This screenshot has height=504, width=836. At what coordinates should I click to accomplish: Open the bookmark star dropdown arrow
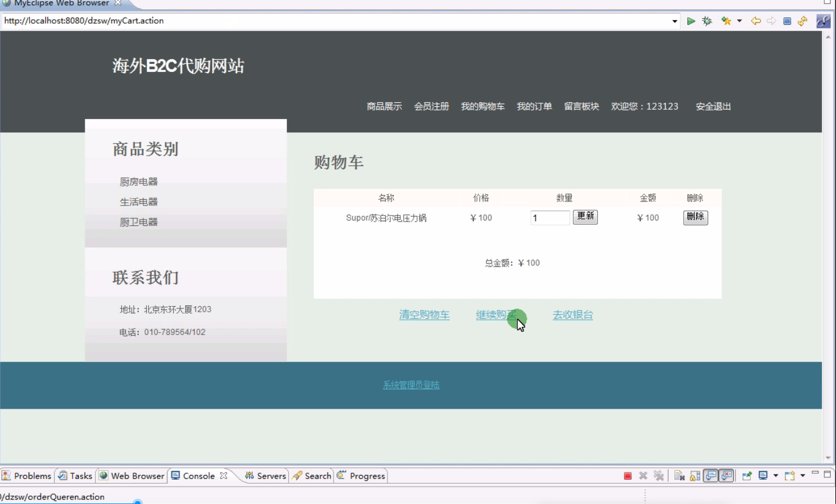(x=740, y=21)
